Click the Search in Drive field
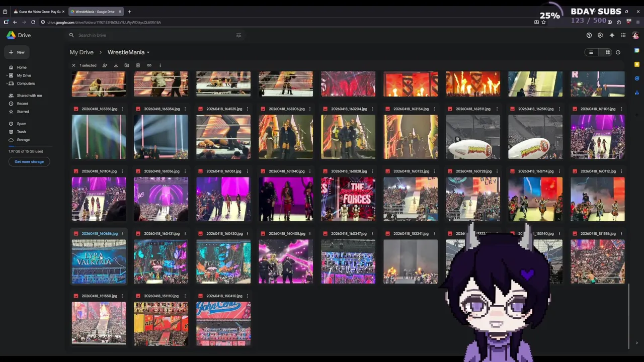Viewport: 644px width, 362px height. [156, 35]
